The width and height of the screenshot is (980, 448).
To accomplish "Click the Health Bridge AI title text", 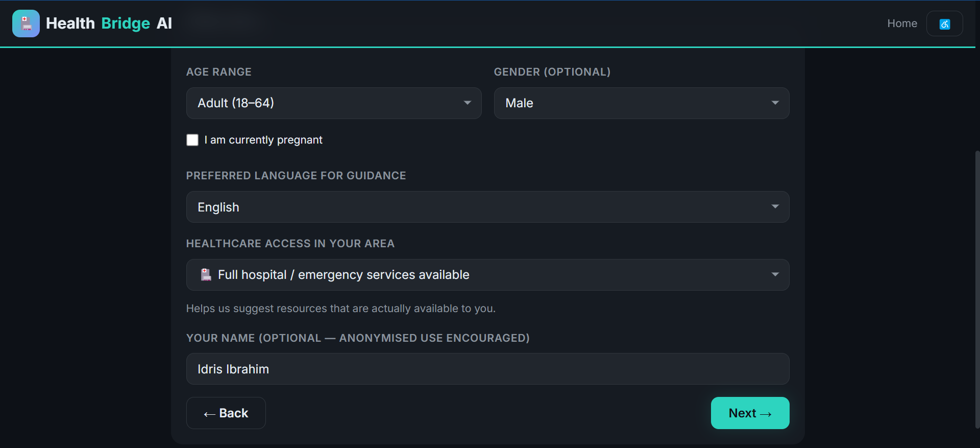I will [109, 23].
